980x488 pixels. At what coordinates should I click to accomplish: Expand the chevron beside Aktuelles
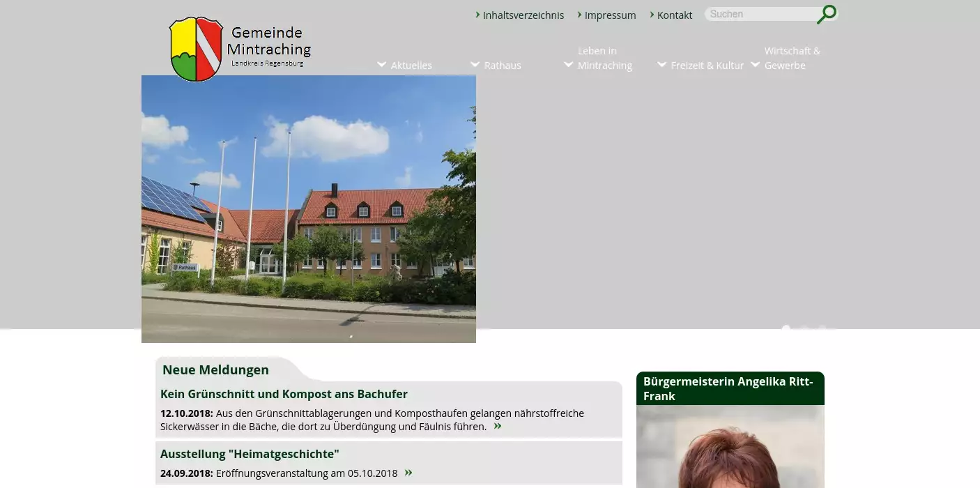(381, 65)
